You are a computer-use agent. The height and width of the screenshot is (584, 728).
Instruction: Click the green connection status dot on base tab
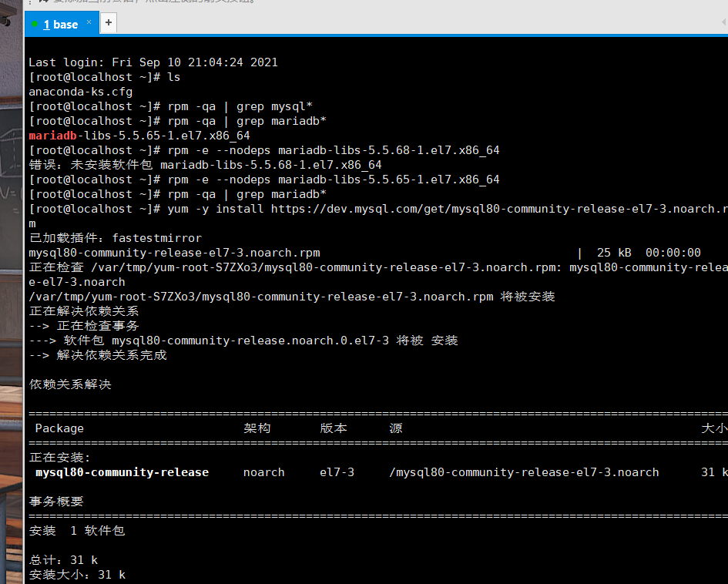coord(35,24)
